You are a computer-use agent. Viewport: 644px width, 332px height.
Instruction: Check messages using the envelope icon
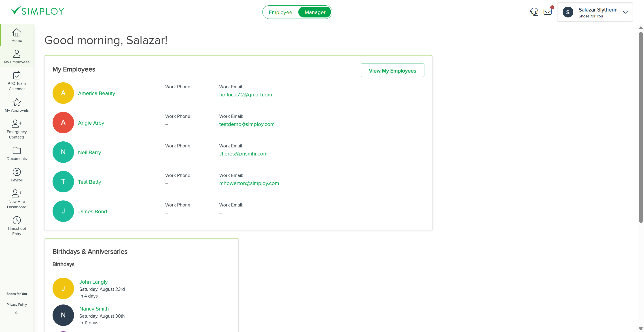click(x=548, y=11)
